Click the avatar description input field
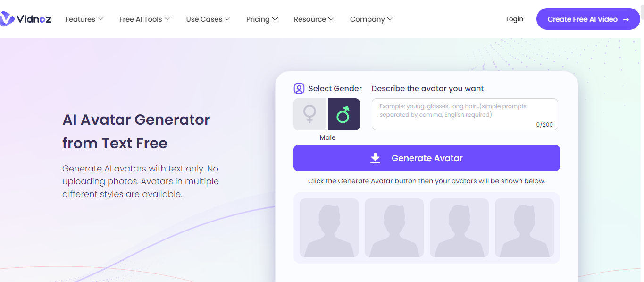Image resolution: width=644 pixels, height=282 pixels. (x=465, y=114)
